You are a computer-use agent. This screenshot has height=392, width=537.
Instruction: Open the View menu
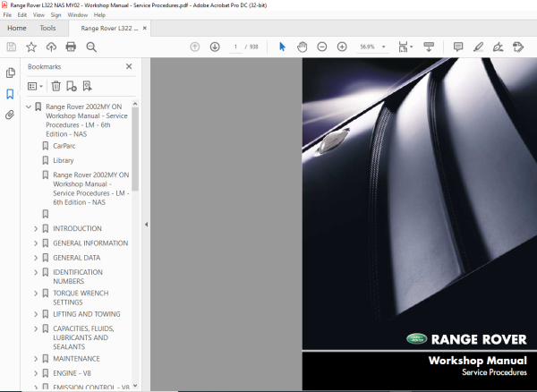click(38, 15)
